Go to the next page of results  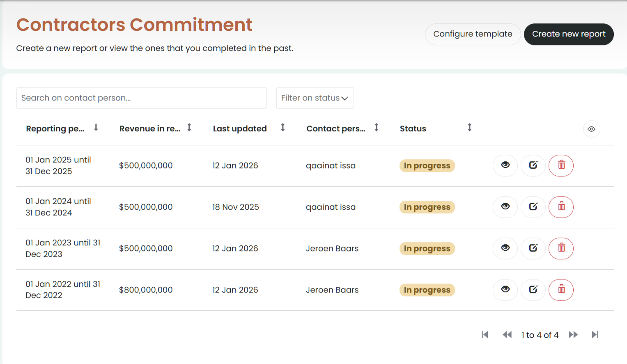pos(573,335)
